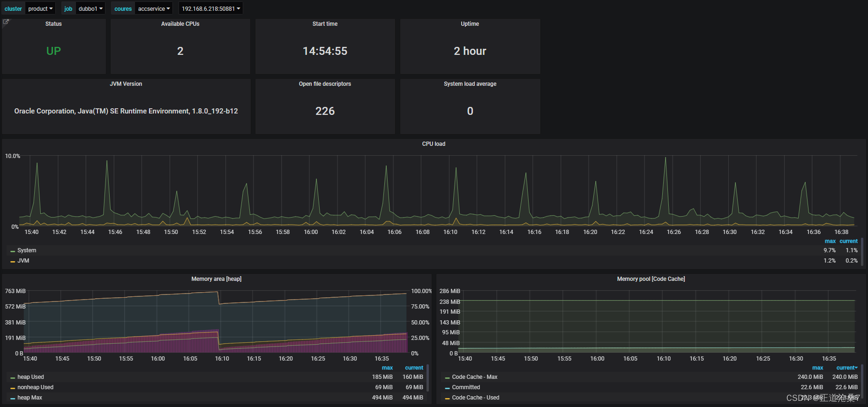The width and height of the screenshot is (868, 407).
Task: Click the yellow color swatch beside JVM
Action: (13, 262)
